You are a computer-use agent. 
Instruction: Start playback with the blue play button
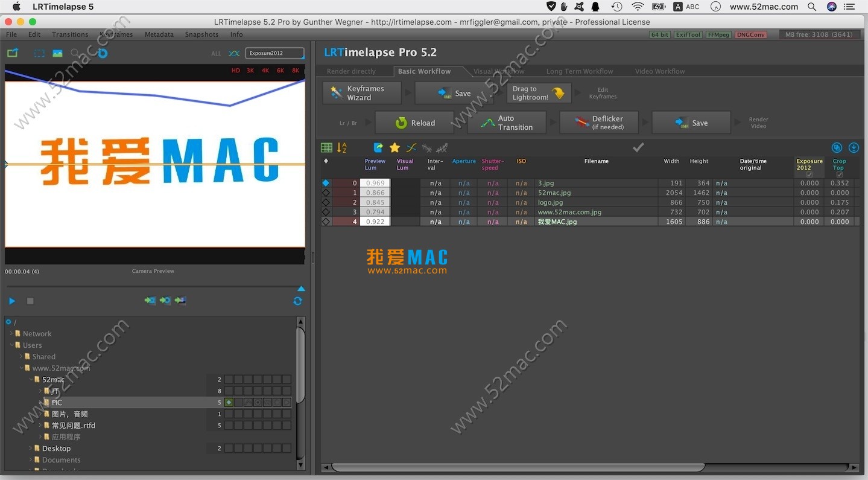click(12, 301)
